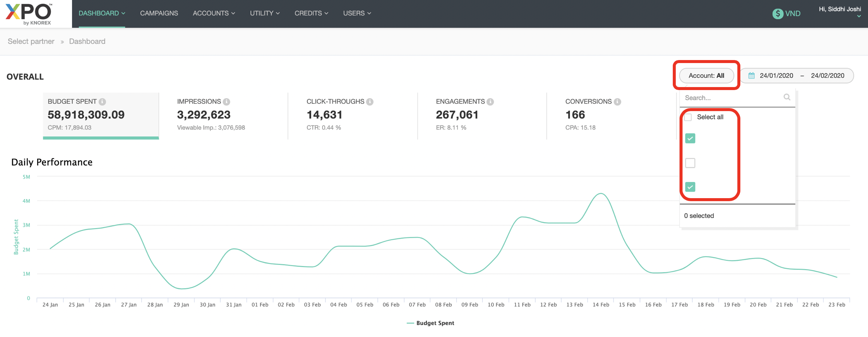The image size is (868, 337).
Task: Click the XPO by Knorex logo
Action: (29, 14)
